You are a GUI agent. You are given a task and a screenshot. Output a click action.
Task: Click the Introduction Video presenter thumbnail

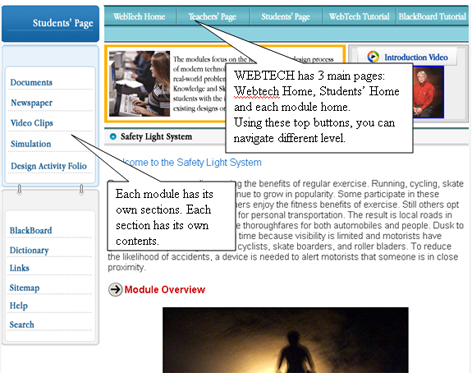coord(428,92)
